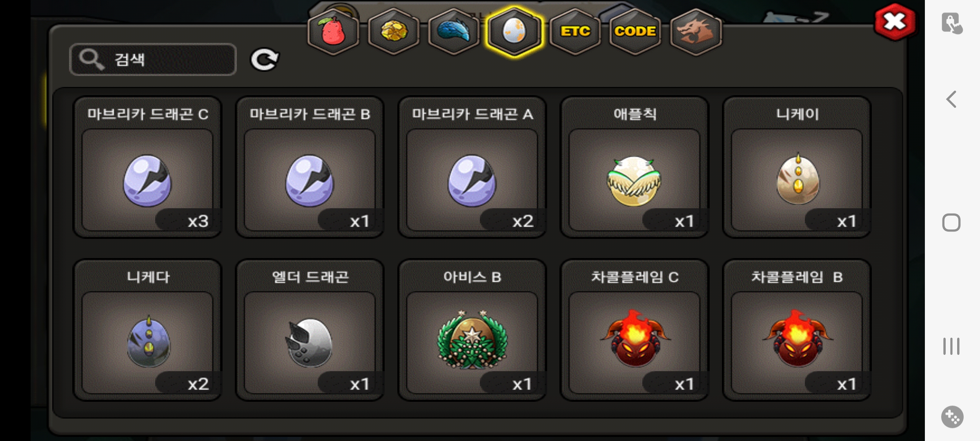Select the 마브리카 드래곤 B egg
The width and height of the screenshot is (980, 441).
coord(310,167)
